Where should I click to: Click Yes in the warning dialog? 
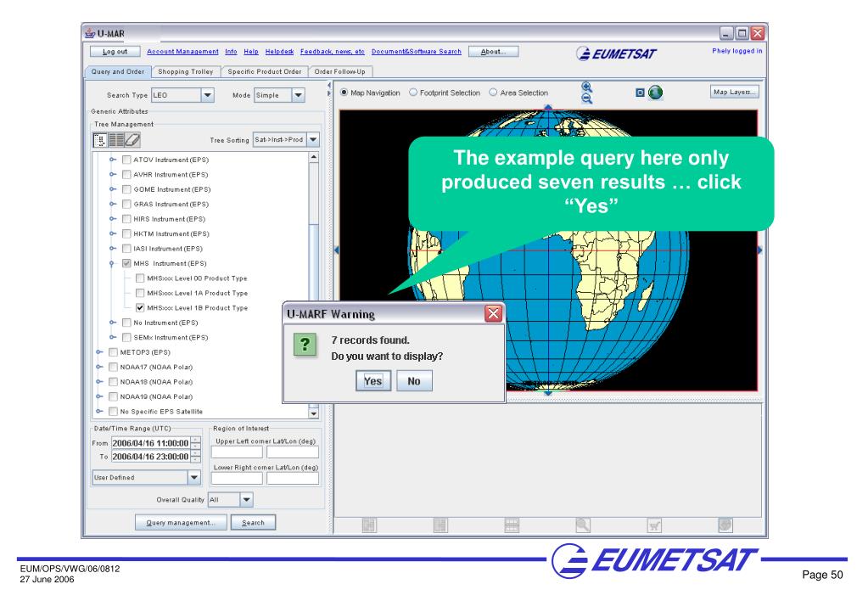373,381
